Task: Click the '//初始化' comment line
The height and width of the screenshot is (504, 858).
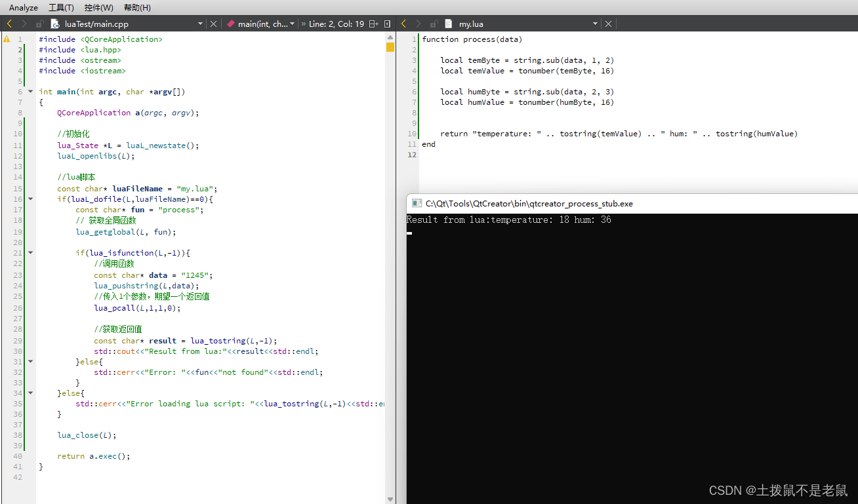Action: 73,134
